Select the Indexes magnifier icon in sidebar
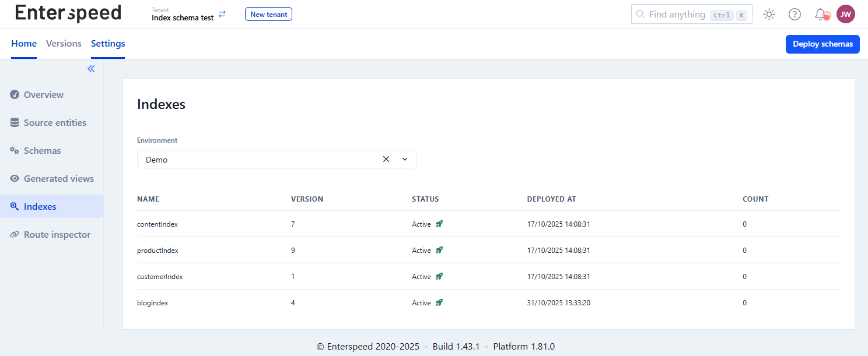The width and height of the screenshot is (868, 356). coord(14,206)
